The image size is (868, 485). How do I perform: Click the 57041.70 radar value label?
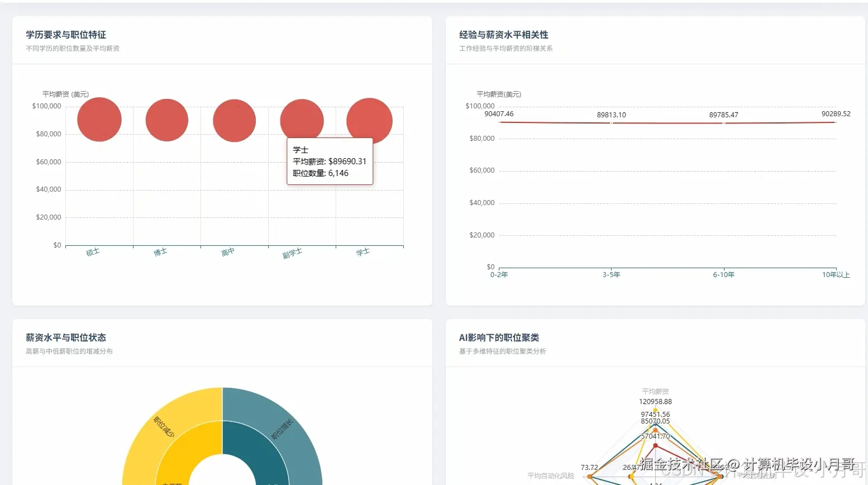point(655,436)
